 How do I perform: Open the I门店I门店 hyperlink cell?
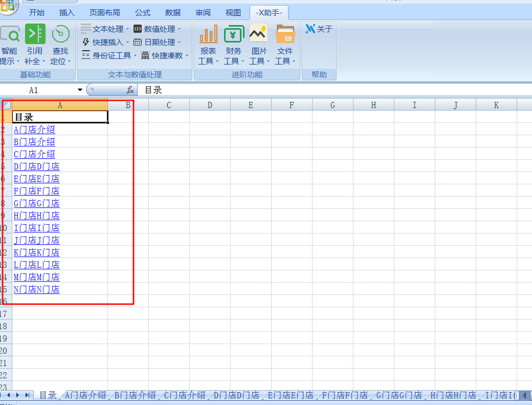click(37, 228)
